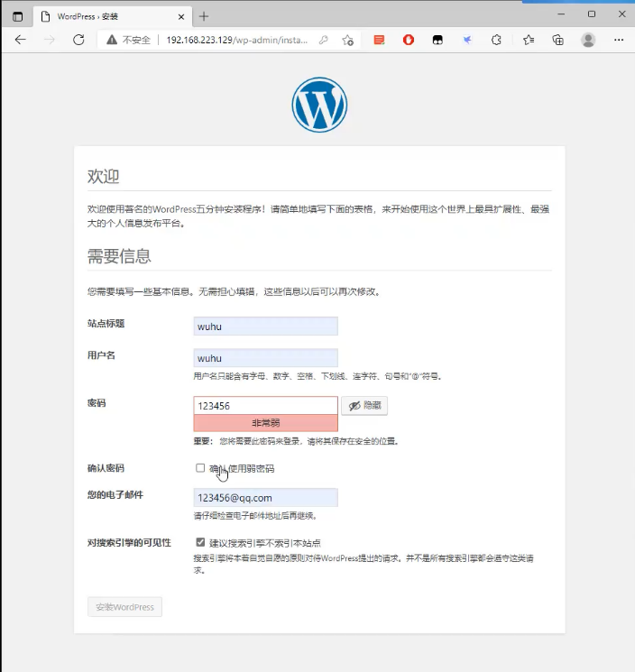Open the red notes extension icon

click(x=379, y=40)
